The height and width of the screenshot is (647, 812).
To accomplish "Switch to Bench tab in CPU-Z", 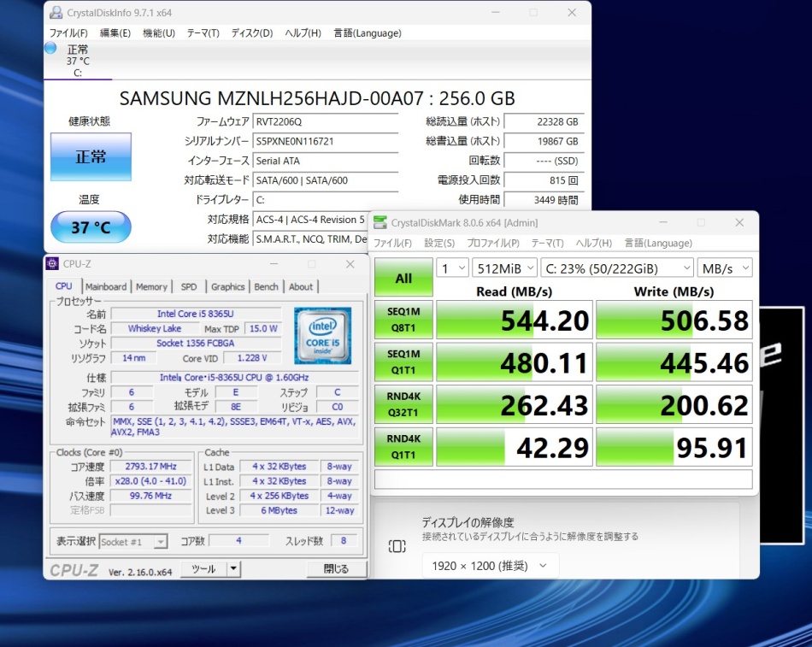I will point(266,286).
